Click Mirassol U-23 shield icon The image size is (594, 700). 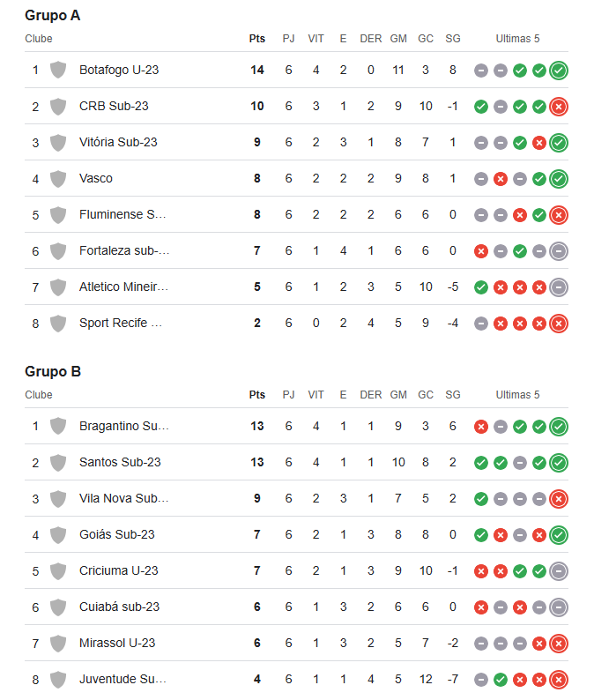(x=58, y=644)
